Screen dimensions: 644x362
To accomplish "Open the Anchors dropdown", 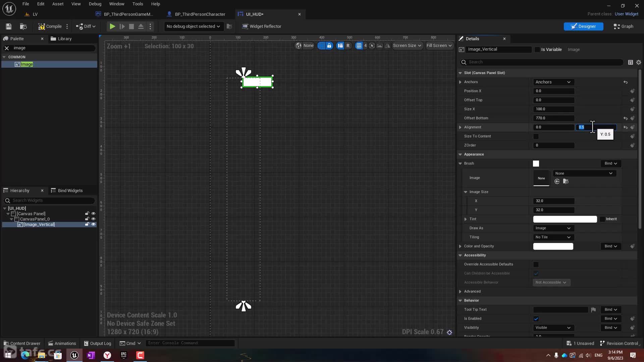I will [553, 82].
